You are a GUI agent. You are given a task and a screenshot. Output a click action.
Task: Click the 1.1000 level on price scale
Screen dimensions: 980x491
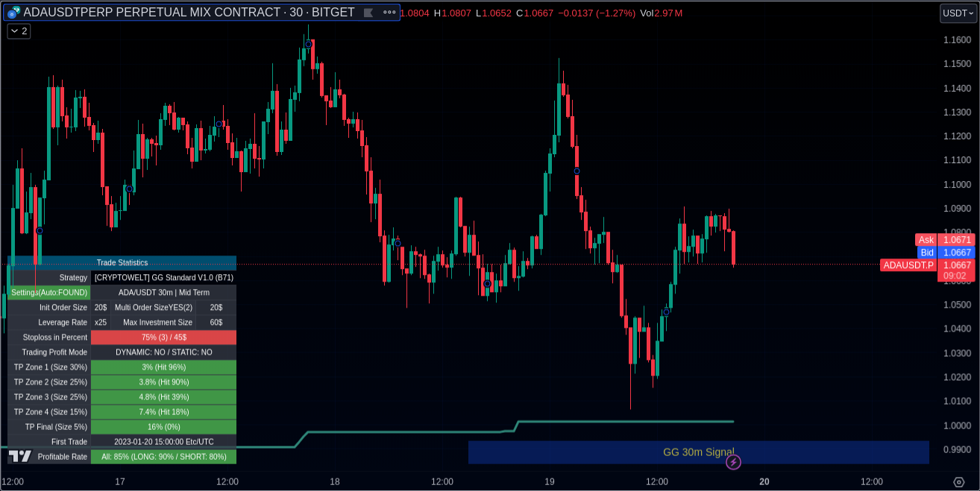click(x=957, y=184)
